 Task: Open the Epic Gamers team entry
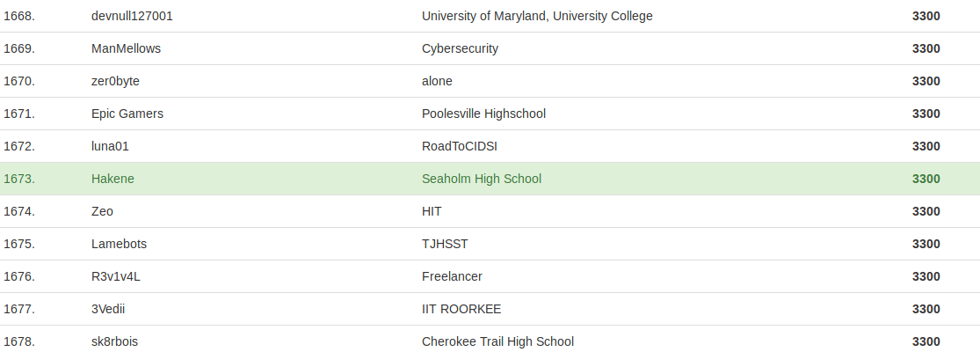(127, 114)
